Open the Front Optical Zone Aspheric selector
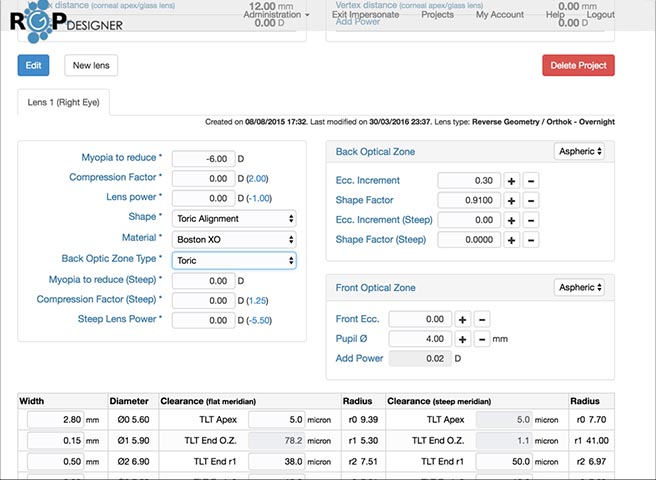Screen dimensions: 656x480 [579, 287]
